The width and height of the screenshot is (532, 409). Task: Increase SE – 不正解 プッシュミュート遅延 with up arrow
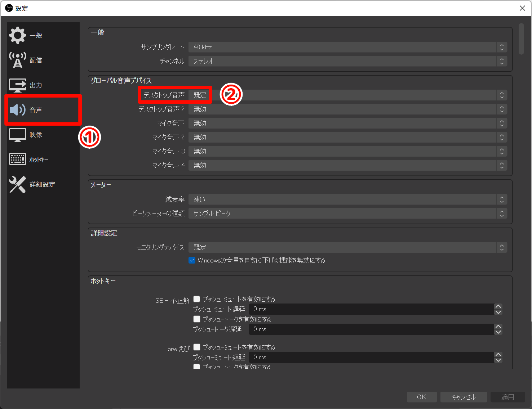498,306
